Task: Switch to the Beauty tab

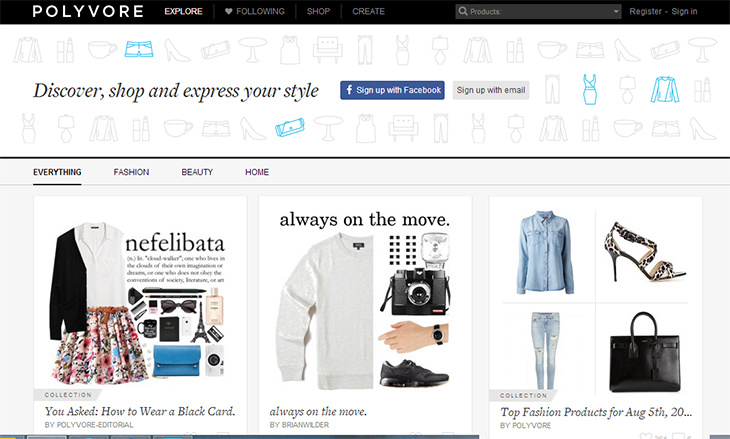Action: point(197,172)
